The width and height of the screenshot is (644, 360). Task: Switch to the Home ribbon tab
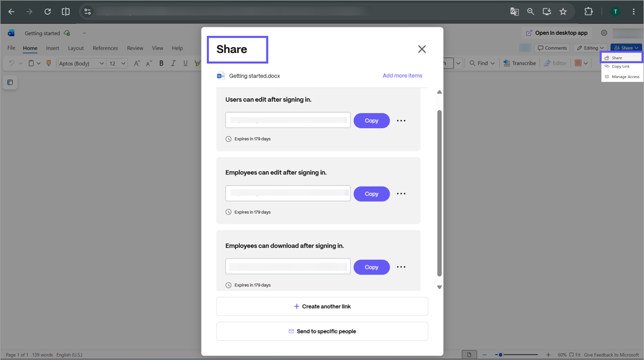(30, 48)
